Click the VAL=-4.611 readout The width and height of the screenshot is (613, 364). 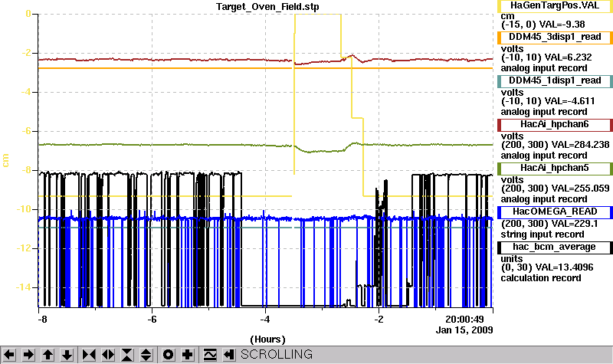click(569, 101)
